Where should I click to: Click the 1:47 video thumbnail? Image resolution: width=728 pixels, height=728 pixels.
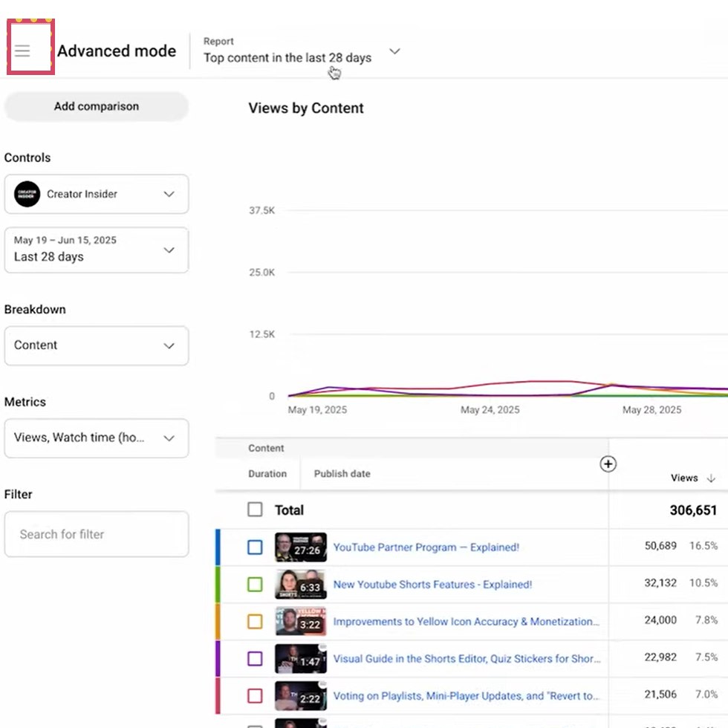pos(301,658)
